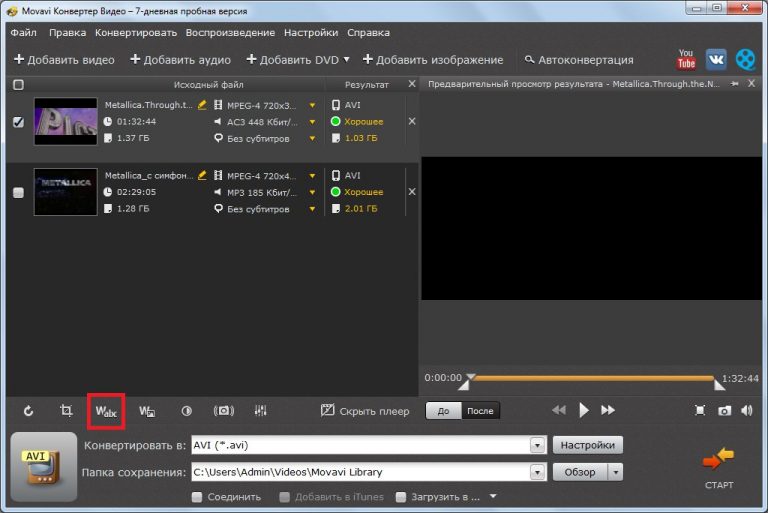Viewport: 768px width, 513px height.
Task: Open the MPEG-4 720x4... video track dropdown
Action: 312,176
